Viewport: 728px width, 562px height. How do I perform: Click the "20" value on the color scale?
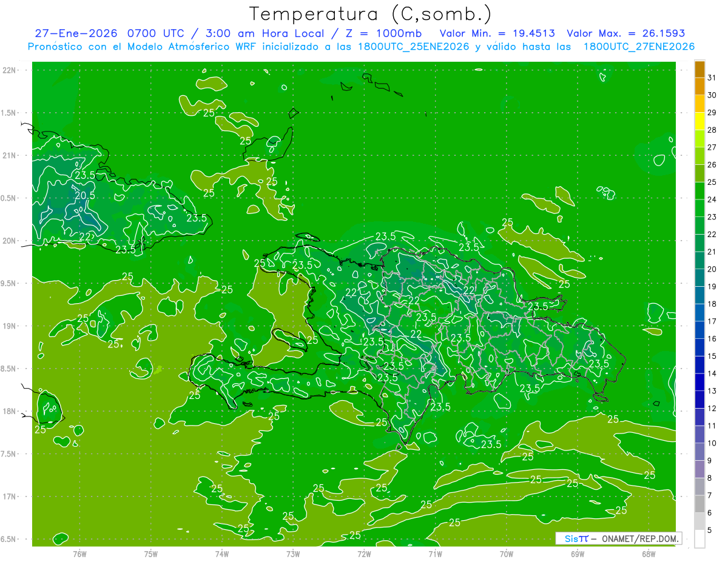(x=712, y=269)
